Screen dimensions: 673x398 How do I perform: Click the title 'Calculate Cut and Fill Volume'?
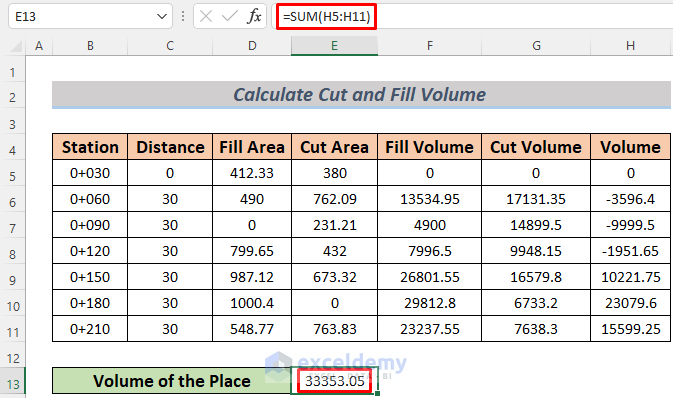(x=361, y=94)
